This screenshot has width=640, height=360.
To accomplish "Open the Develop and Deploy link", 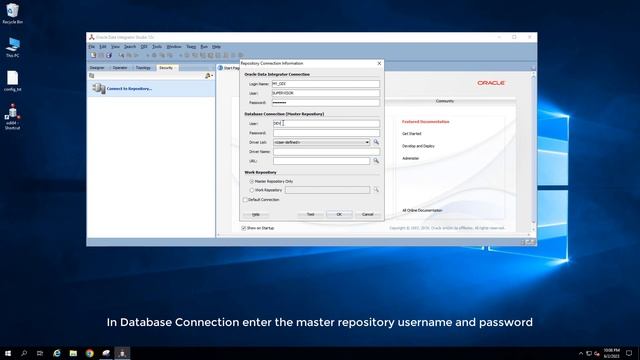I will (x=418, y=146).
